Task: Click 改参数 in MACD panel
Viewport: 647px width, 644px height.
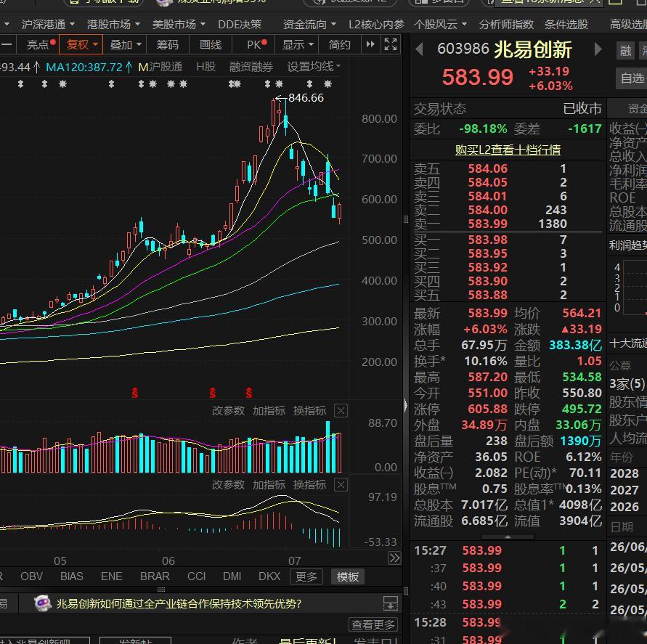Action: pos(228,485)
